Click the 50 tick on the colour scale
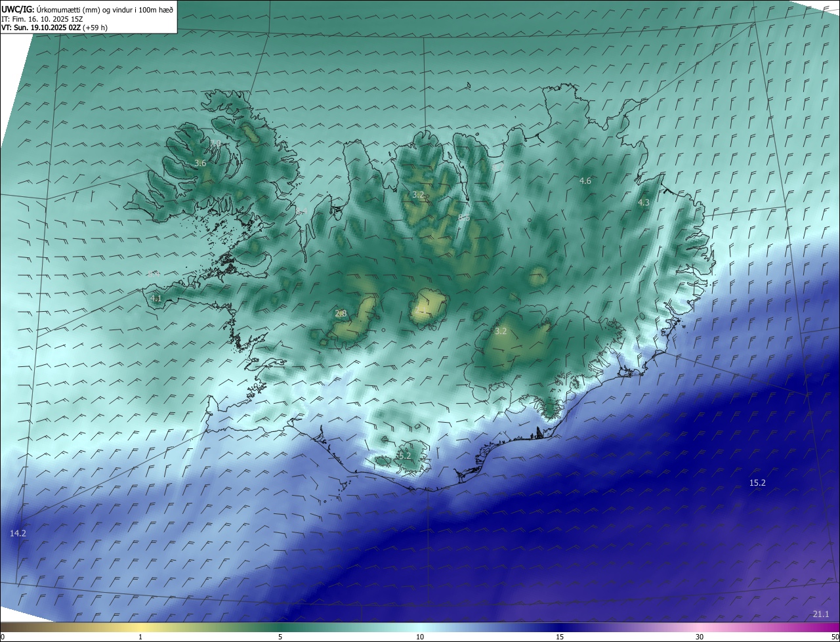 point(835,637)
